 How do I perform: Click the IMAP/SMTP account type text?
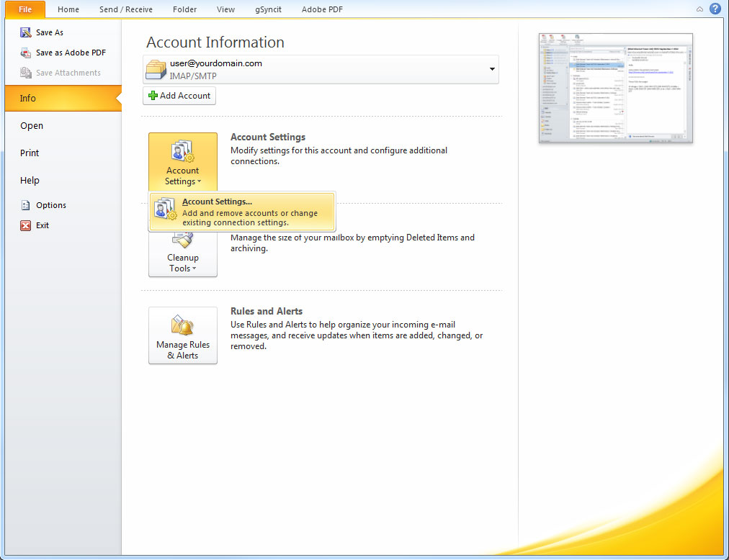coord(193,76)
